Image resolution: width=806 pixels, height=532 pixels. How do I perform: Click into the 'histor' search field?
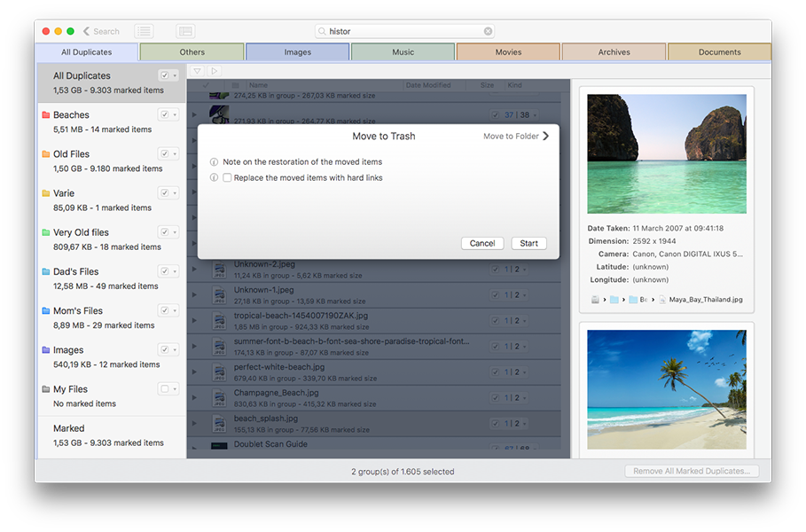pos(404,31)
